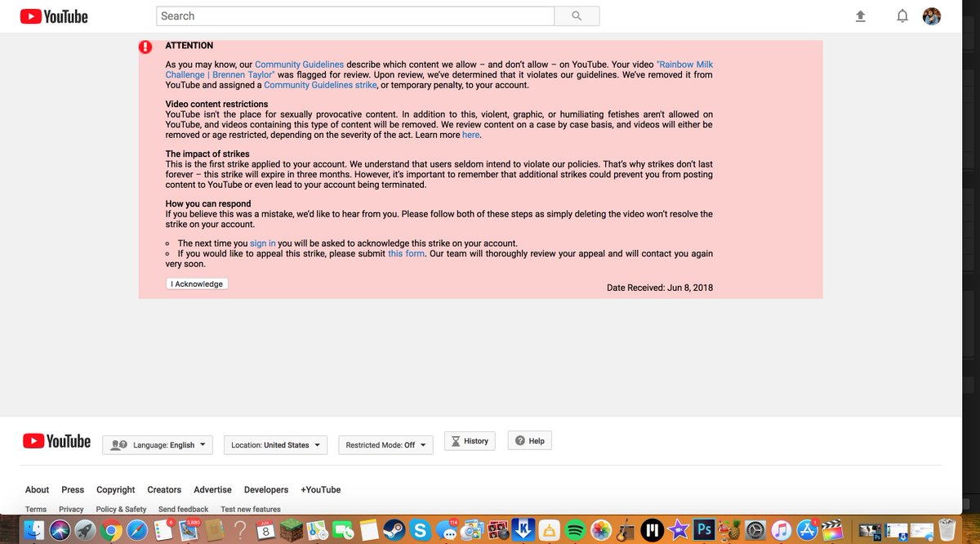Viewport: 980px width, 544px height.
Task: Open the Privacy footer link
Action: pos(71,510)
